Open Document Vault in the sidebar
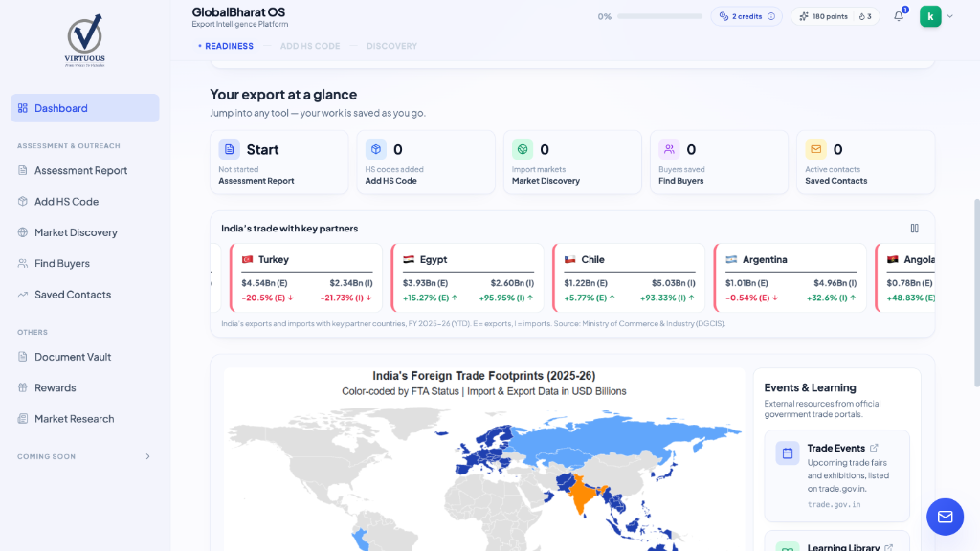The height and width of the screenshot is (551, 980). click(85, 357)
